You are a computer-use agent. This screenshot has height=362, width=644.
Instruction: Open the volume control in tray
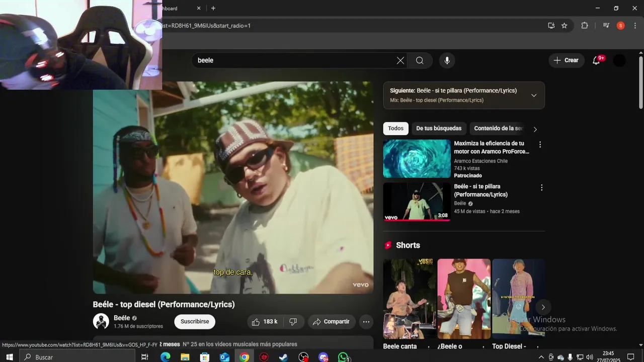[x=590, y=357]
